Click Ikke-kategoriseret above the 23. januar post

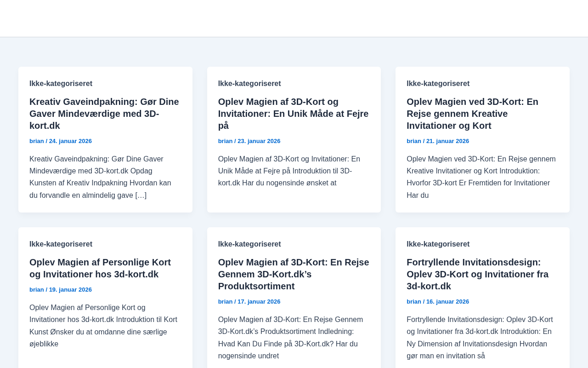(x=249, y=84)
